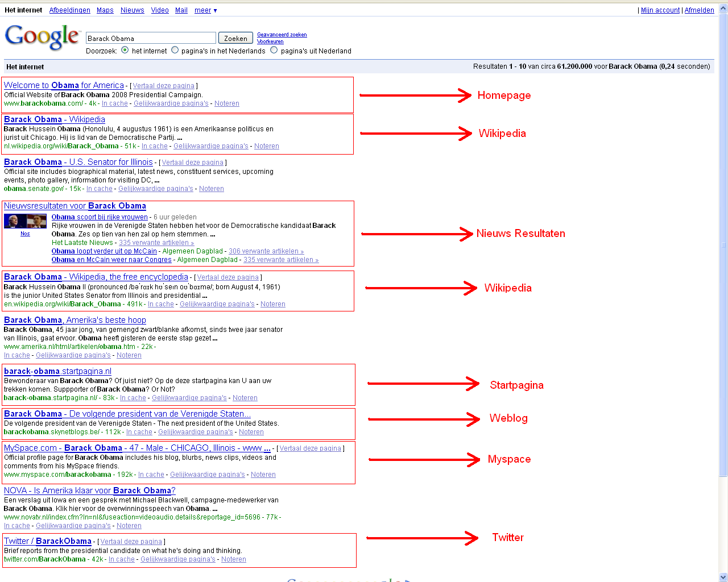Open the Maps tab
728x582 pixels.
[x=105, y=10]
